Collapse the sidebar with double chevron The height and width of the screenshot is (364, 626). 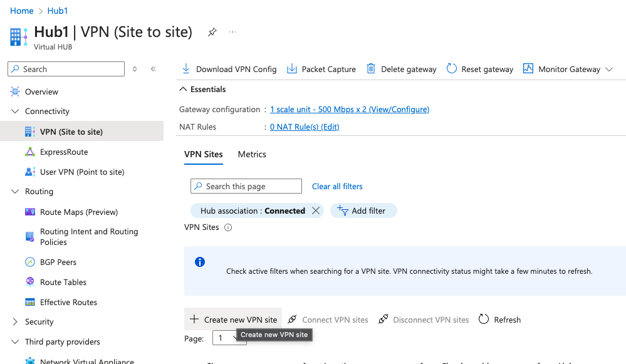point(154,69)
